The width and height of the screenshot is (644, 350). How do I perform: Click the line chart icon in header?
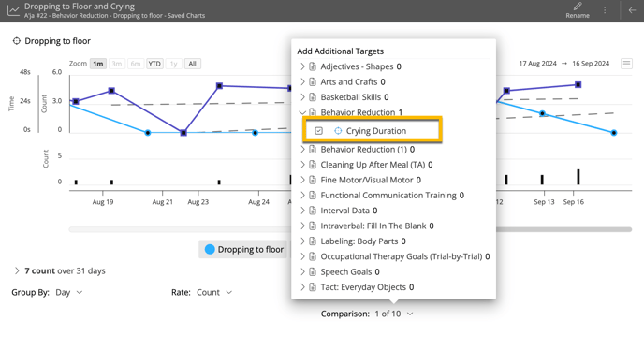(x=13, y=10)
